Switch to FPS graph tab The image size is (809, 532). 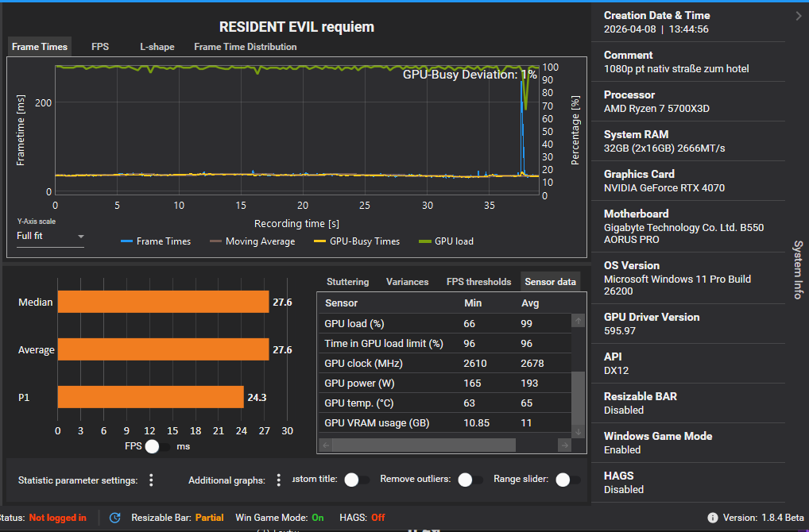(x=100, y=46)
